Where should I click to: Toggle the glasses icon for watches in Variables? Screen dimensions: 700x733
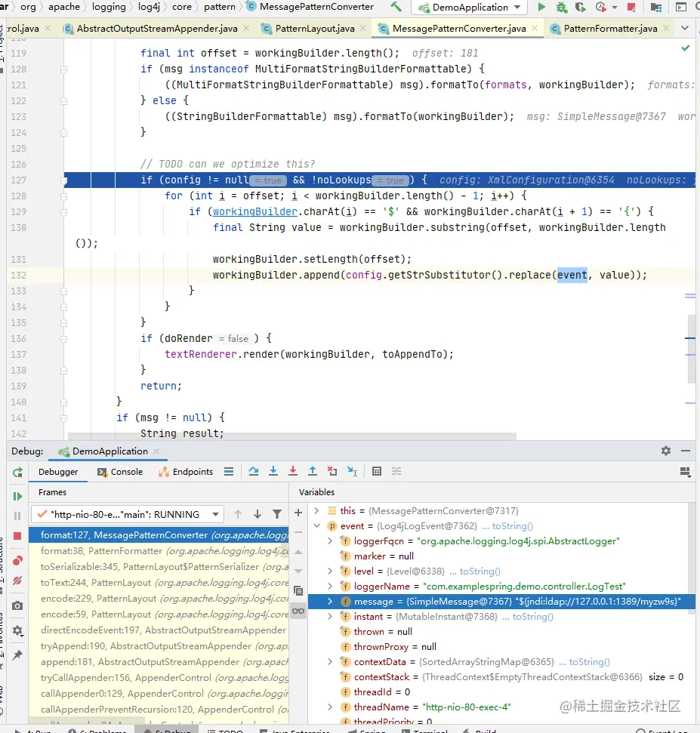pyautogui.click(x=298, y=611)
